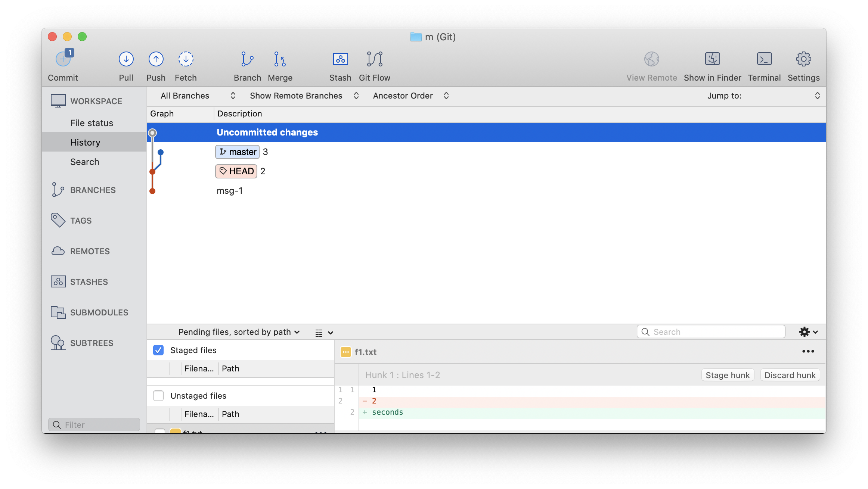Screen dimensions: 868x489
Task: Open the sidebar Search item
Action: click(x=85, y=162)
